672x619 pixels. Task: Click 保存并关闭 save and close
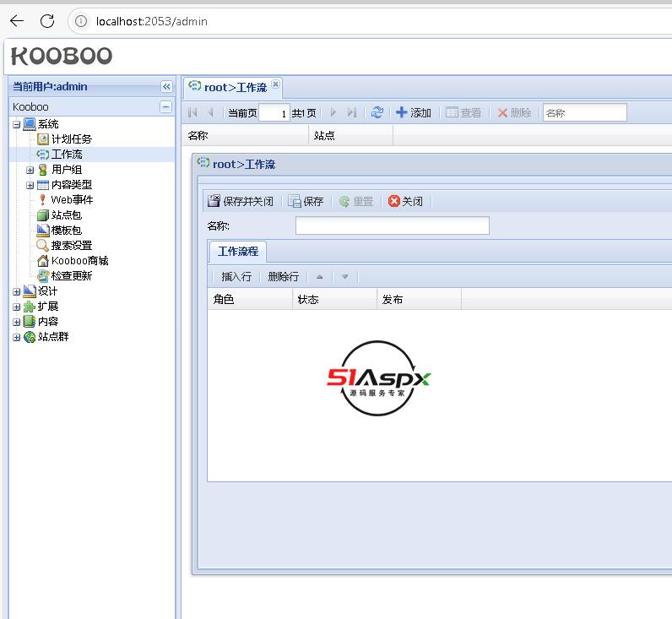(241, 201)
